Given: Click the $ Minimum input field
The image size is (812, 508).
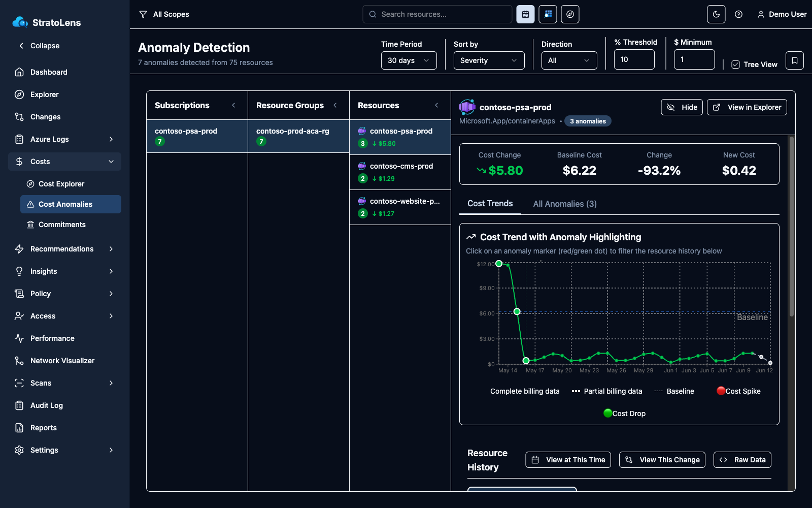Looking at the screenshot, I should pyautogui.click(x=694, y=59).
